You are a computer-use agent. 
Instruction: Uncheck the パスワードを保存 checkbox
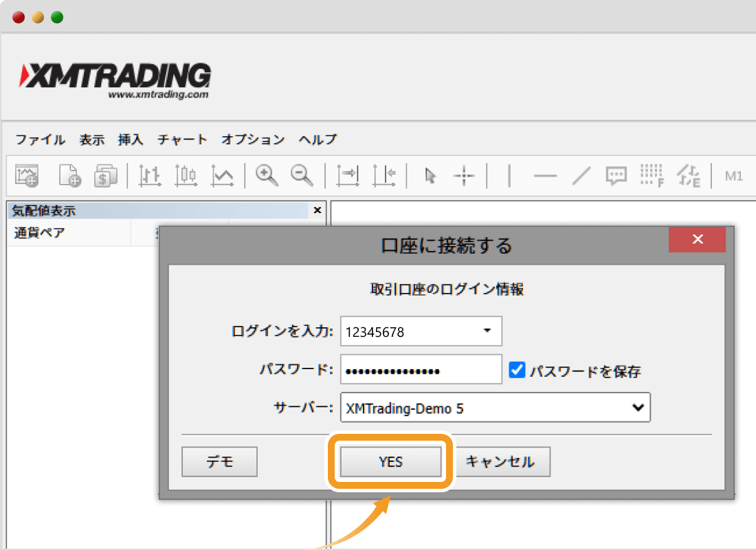click(517, 370)
